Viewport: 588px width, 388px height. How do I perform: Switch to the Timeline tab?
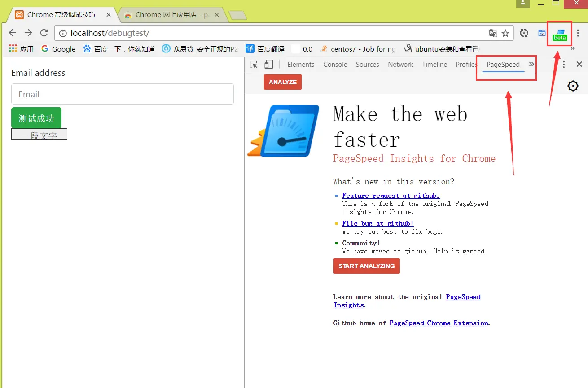point(434,65)
